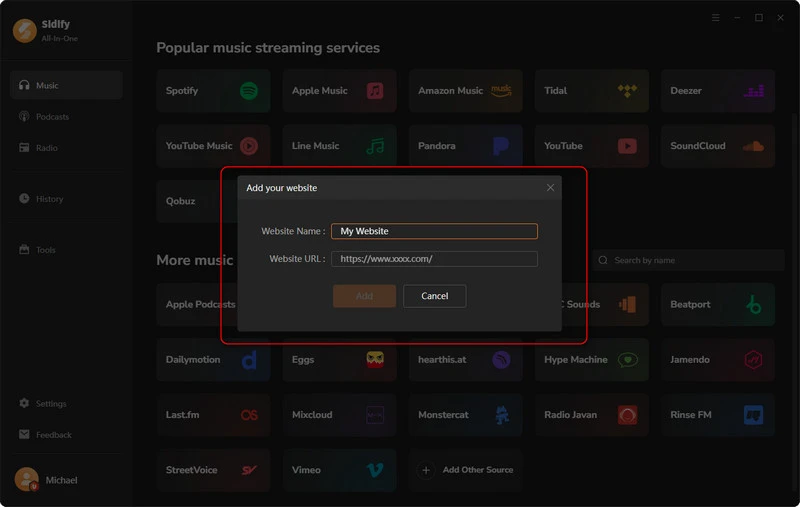Open the YouTube service tile
The image size is (800, 507).
pos(591,146)
